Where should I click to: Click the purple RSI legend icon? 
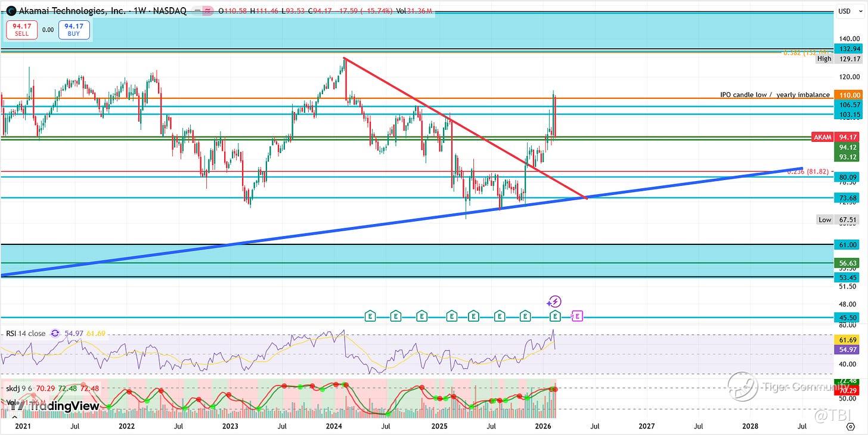[x=55, y=334]
